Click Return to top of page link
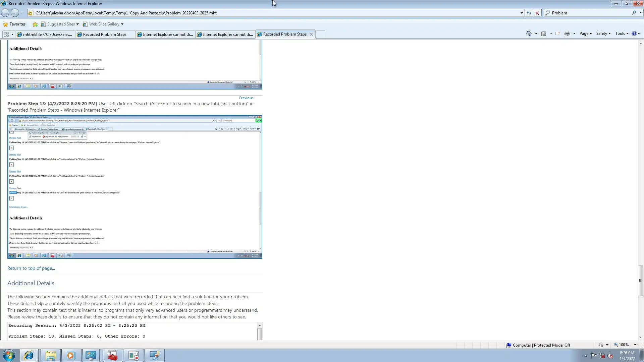Screen dimensions: 644x362 [31, 268]
